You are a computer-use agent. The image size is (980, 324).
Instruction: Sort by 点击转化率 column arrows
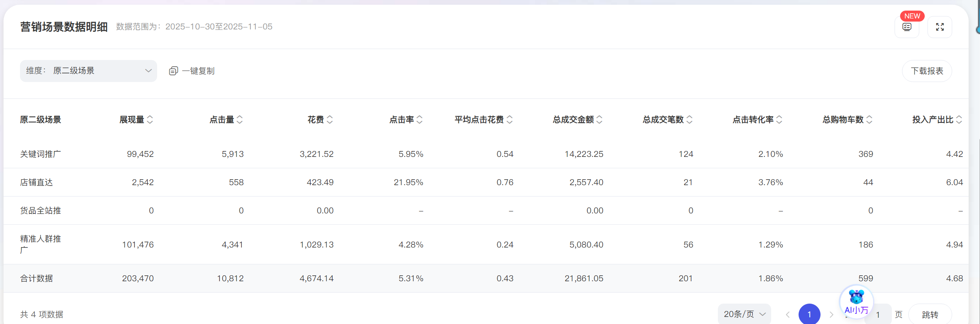779,120
